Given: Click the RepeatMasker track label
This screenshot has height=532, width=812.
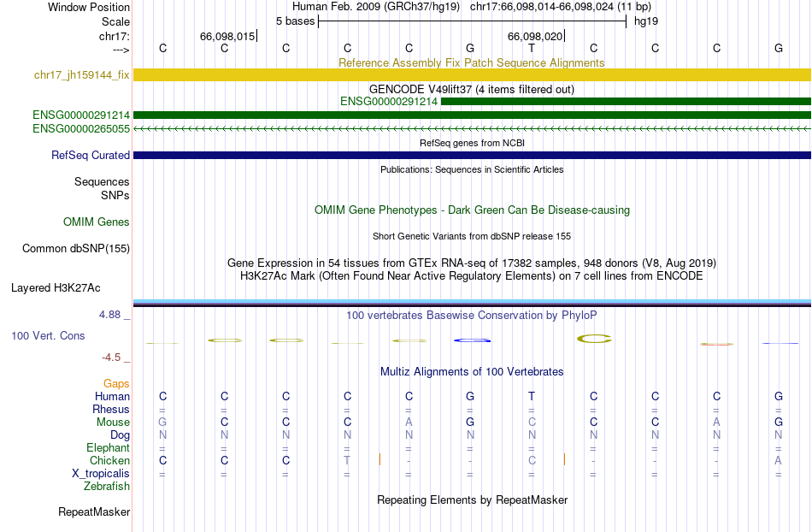Looking at the screenshot, I should pos(94,511).
